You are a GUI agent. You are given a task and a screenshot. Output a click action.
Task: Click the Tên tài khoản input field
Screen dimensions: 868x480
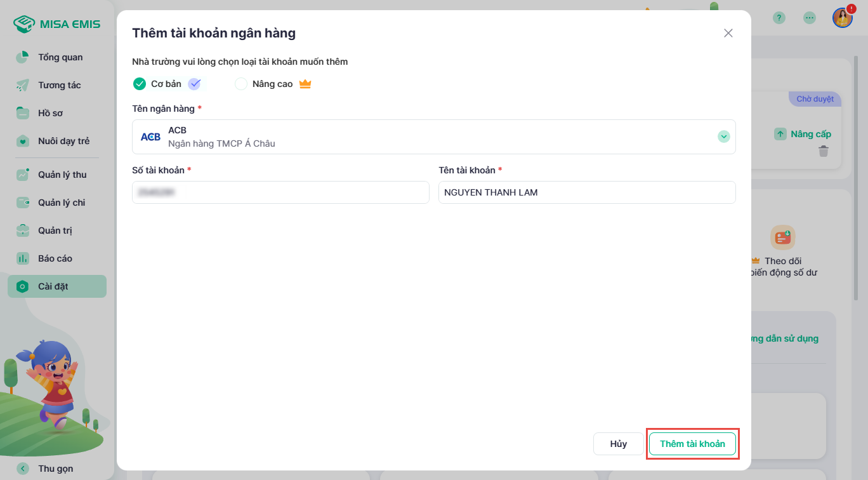[x=587, y=192]
